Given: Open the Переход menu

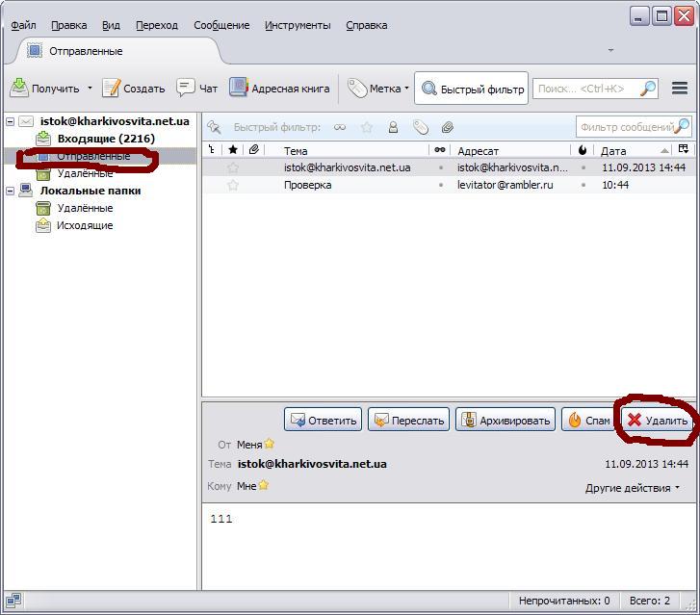Looking at the screenshot, I should 157,25.
